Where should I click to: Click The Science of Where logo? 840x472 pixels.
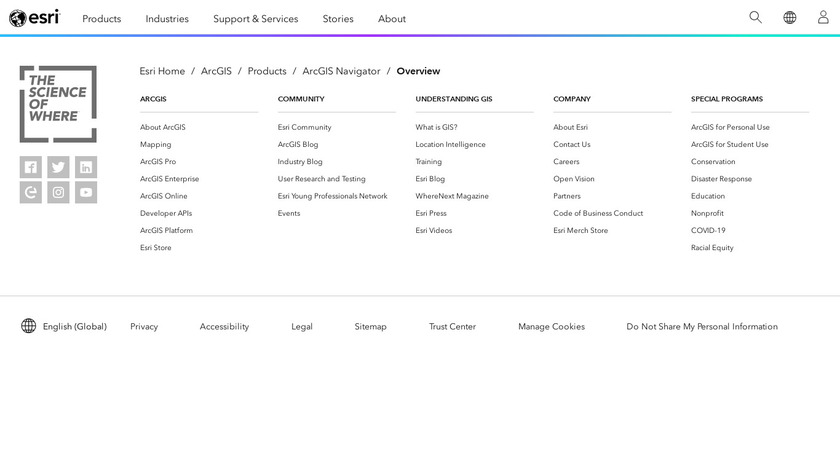point(58,103)
